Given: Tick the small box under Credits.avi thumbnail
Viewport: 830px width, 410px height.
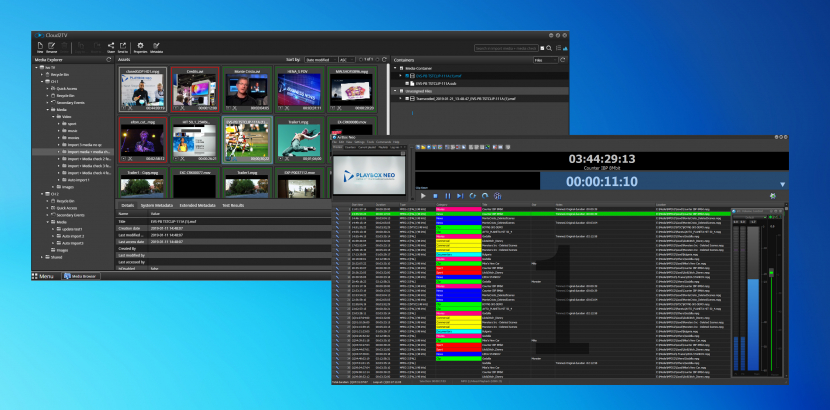Looking at the screenshot, I should click(x=176, y=108).
